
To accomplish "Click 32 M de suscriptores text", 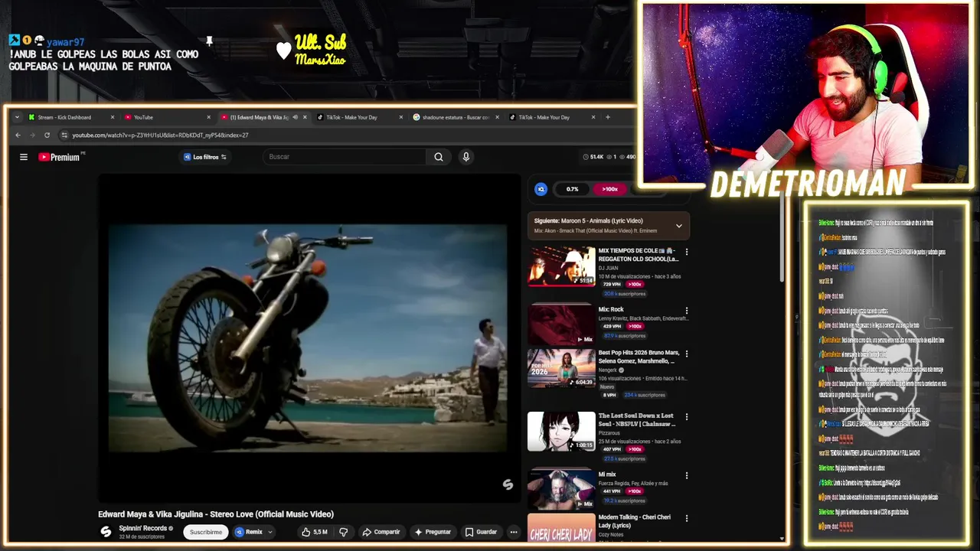I will tap(142, 537).
